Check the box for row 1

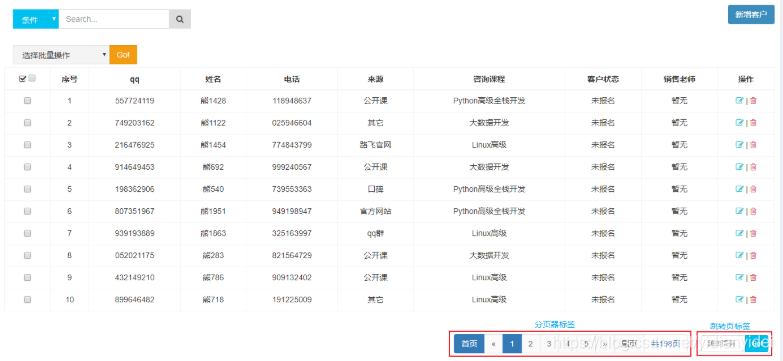click(x=27, y=100)
